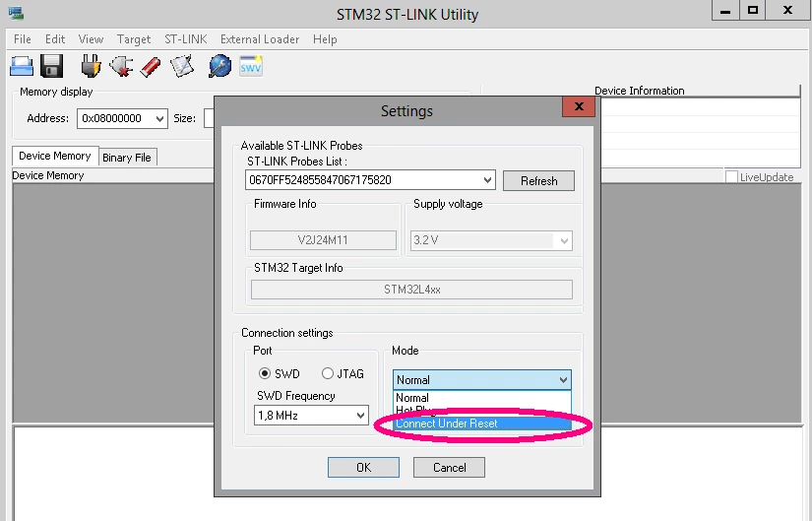The width and height of the screenshot is (812, 521).
Task: Open the External Loader menu
Action: click(x=260, y=39)
